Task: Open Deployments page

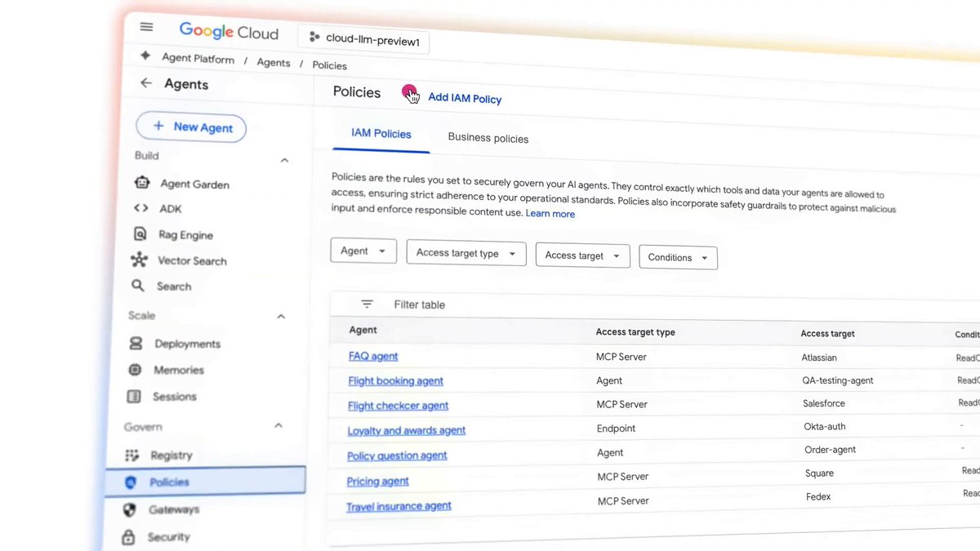Action: click(x=187, y=344)
